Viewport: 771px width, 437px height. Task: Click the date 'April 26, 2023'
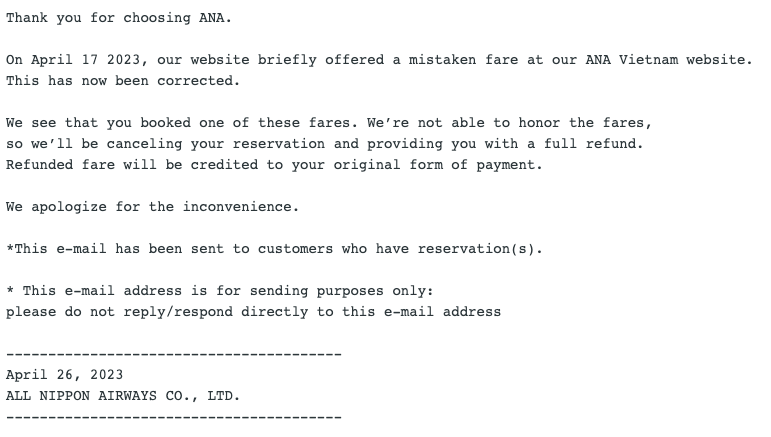point(64,375)
